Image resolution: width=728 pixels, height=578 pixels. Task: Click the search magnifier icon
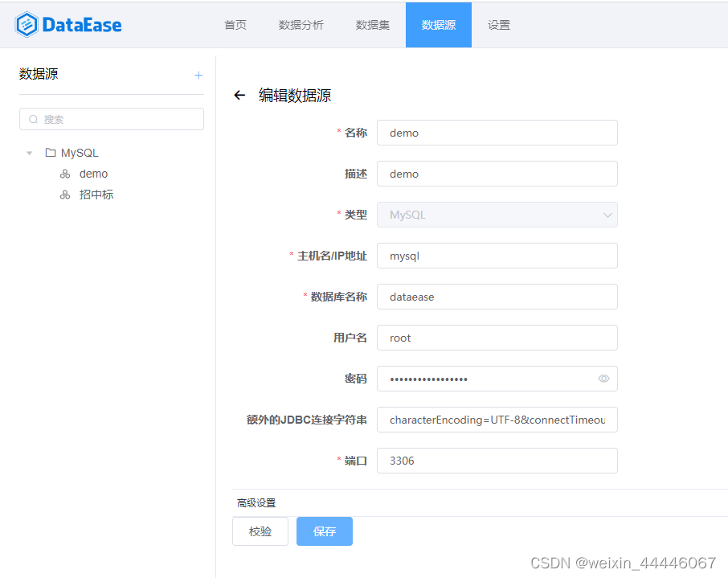[34, 120]
